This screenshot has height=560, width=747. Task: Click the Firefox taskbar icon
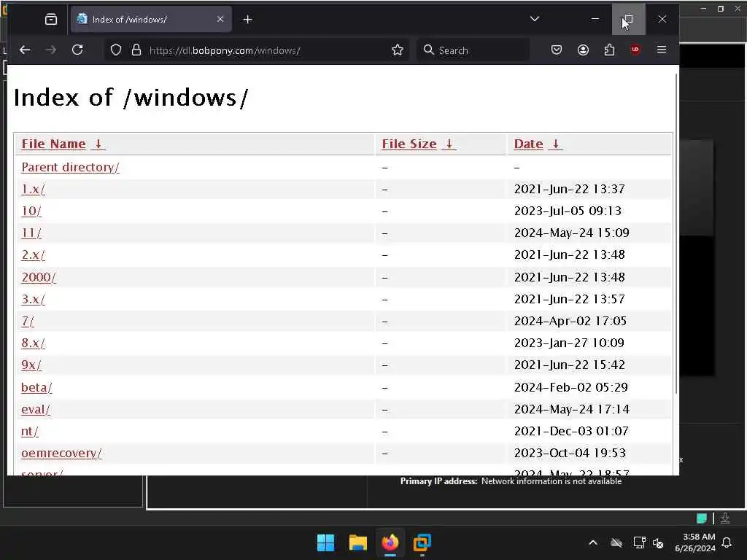pos(390,542)
